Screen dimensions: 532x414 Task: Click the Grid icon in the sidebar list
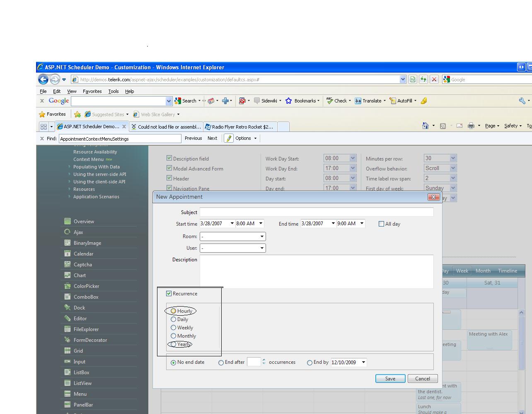68,351
